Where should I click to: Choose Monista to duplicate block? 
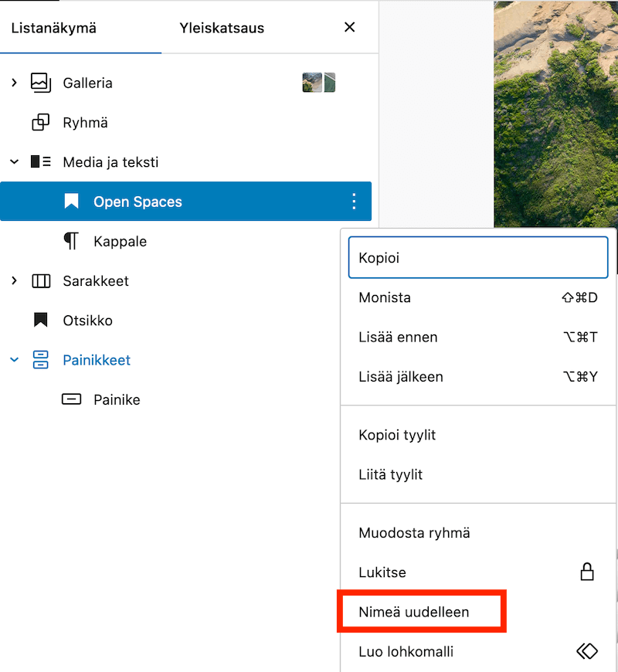click(x=478, y=297)
